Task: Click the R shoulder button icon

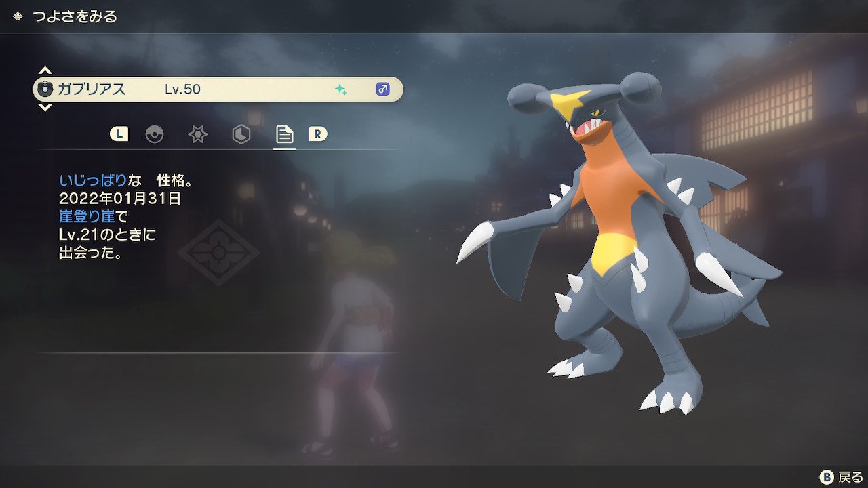Action: pos(317,134)
